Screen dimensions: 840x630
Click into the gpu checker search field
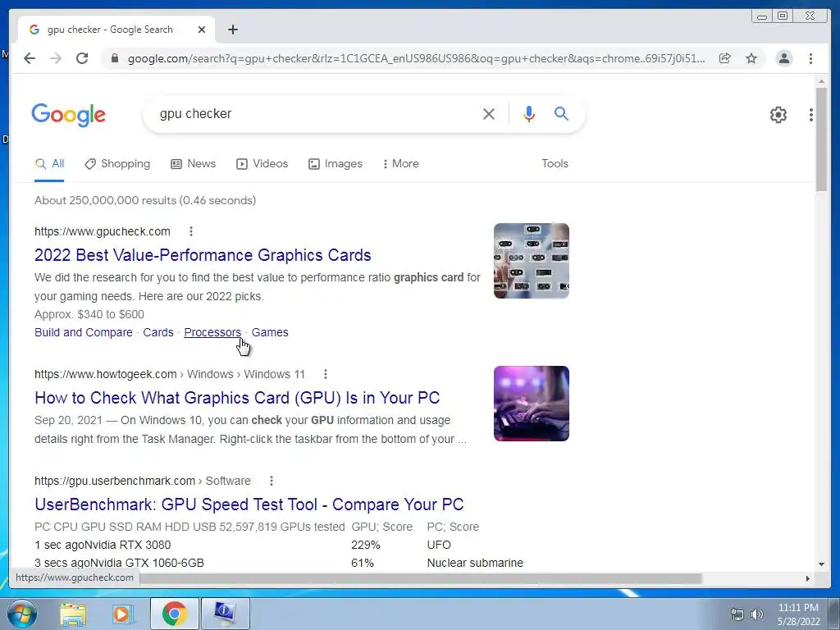tap(316, 114)
